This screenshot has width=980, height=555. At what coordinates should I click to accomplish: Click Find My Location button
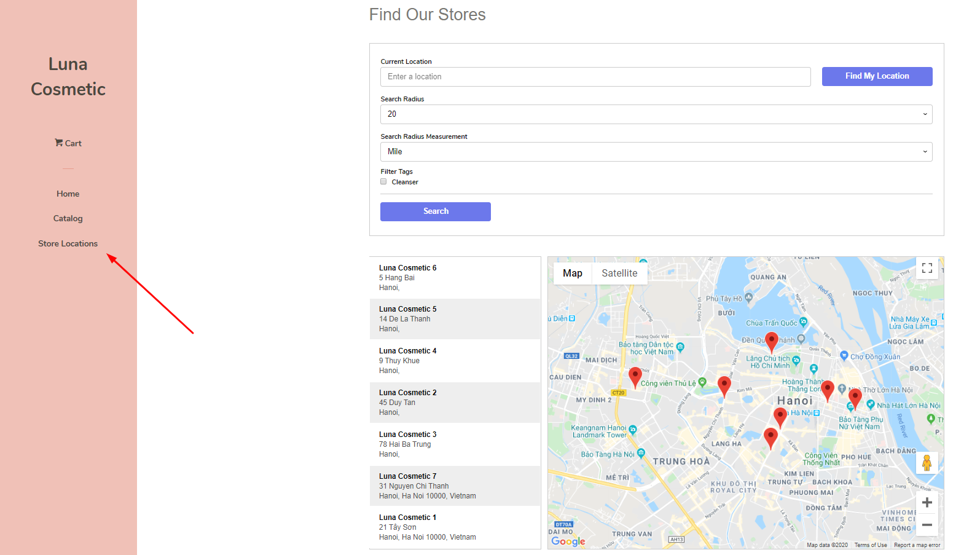(x=877, y=76)
